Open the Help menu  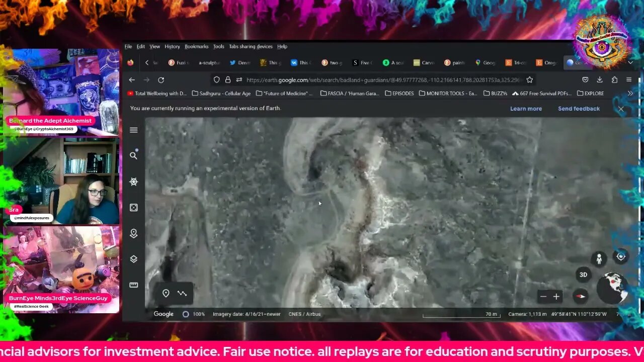point(282,47)
